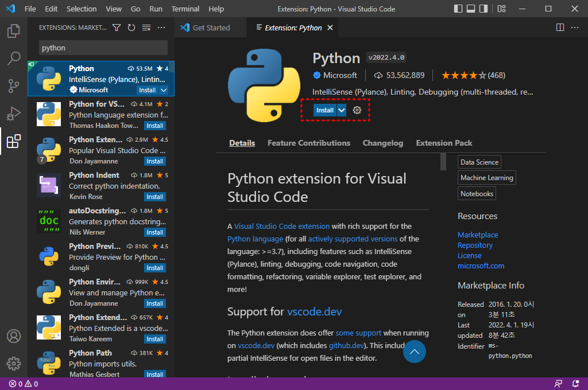Open the File menu
Screen dimensions: 588x390
point(30,9)
